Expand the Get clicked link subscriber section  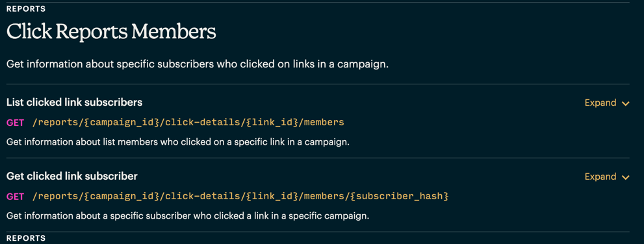607,177
